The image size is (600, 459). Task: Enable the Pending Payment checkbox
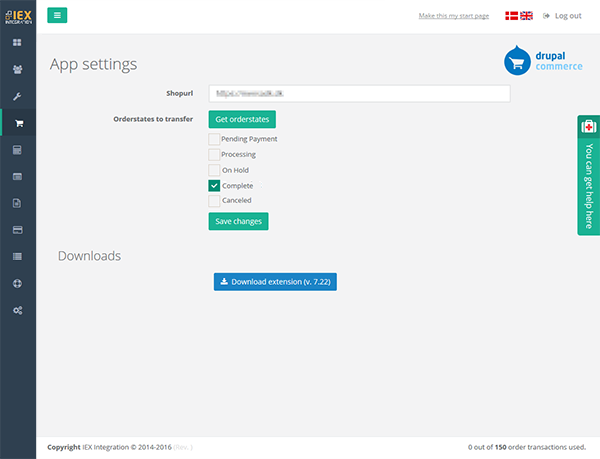pos(214,139)
